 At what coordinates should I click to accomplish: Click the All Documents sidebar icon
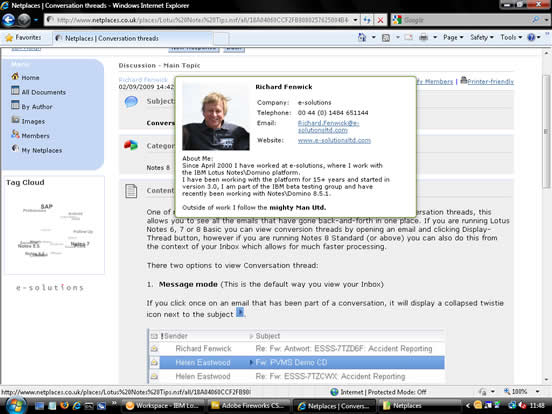tap(15, 91)
